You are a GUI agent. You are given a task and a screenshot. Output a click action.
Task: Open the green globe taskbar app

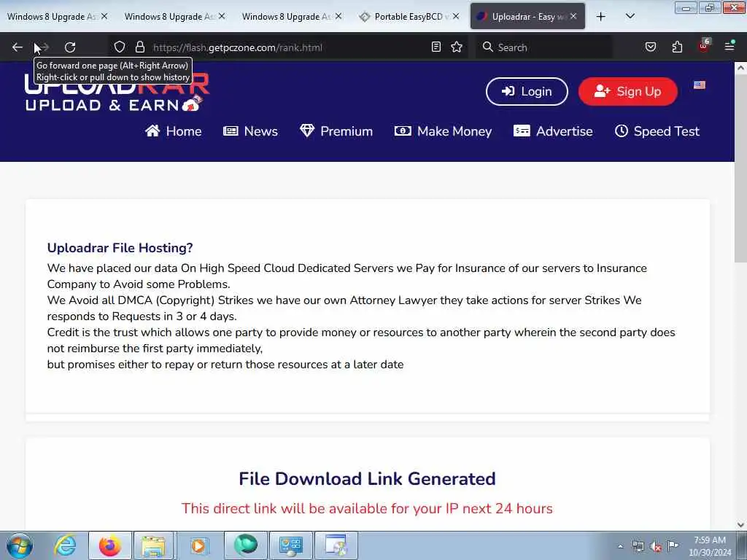click(245, 545)
